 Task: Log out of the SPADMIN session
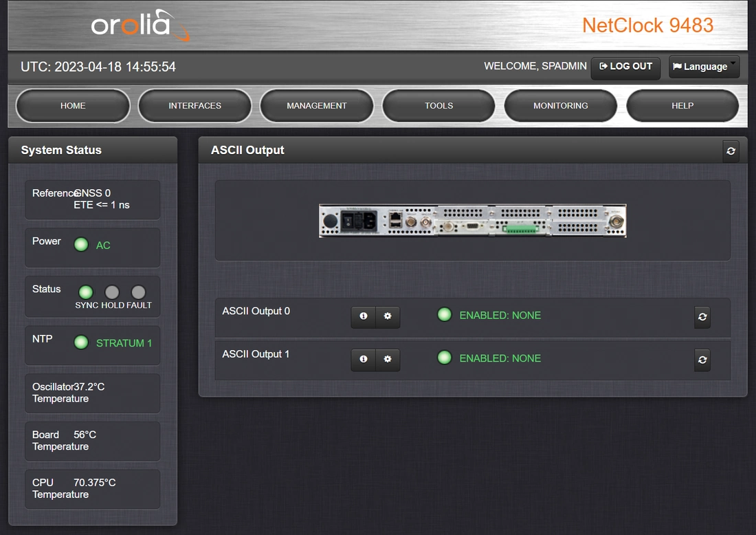(626, 67)
